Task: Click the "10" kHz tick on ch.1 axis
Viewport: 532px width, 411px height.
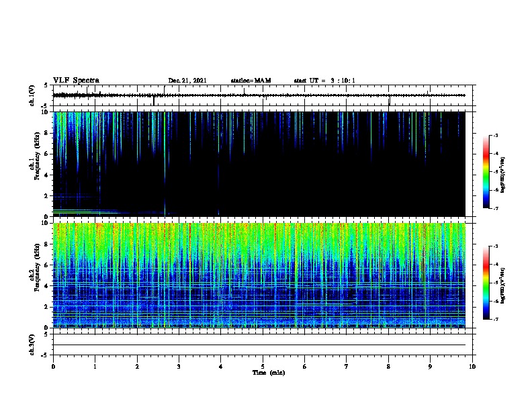Action: (x=44, y=112)
